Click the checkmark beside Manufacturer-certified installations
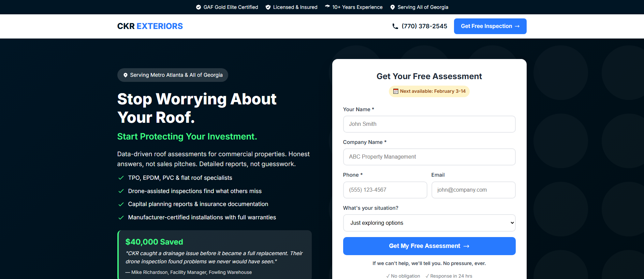Image resolution: width=644 pixels, height=279 pixels. 121,218
